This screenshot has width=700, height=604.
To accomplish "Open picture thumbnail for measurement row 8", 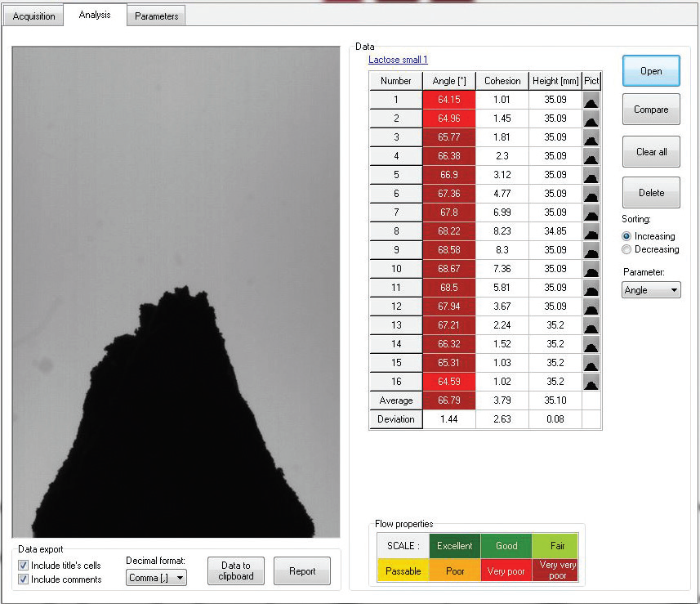I will (591, 231).
